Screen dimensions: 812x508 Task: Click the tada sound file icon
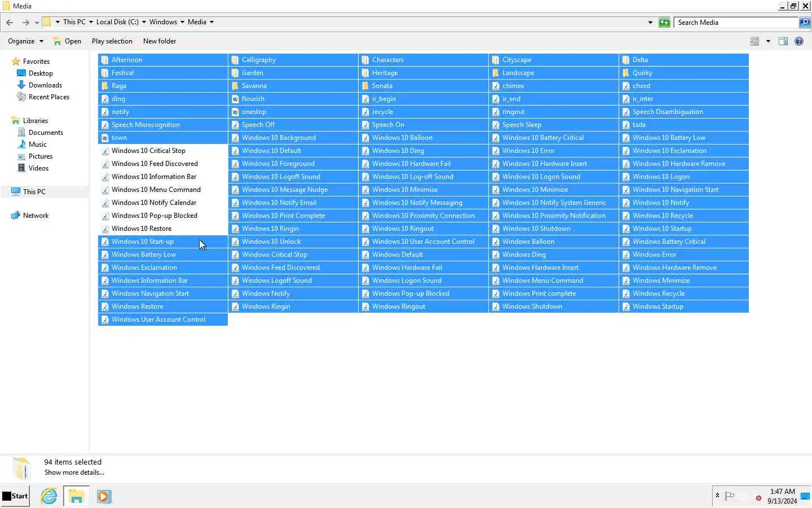coord(626,125)
